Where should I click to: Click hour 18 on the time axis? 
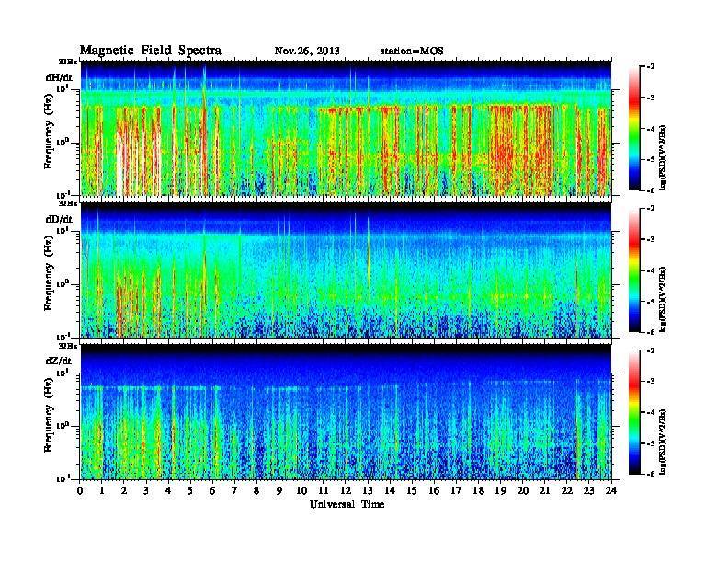478,490
